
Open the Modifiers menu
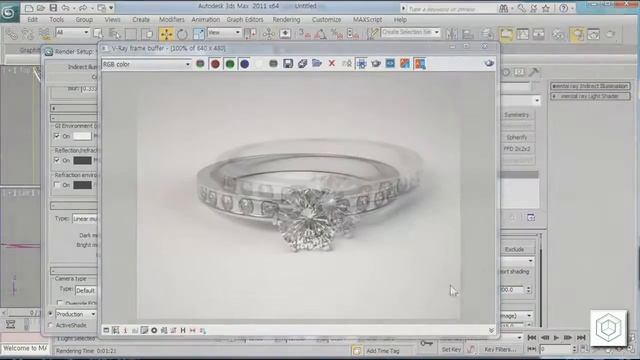tap(171, 20)
